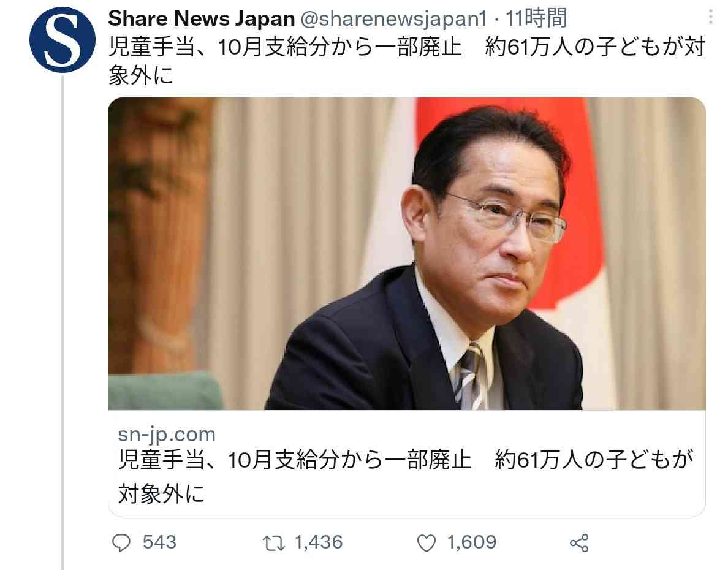728x570 pixels.
Task: Open the Share News Japan profile avatar
Action: [63, 40]
